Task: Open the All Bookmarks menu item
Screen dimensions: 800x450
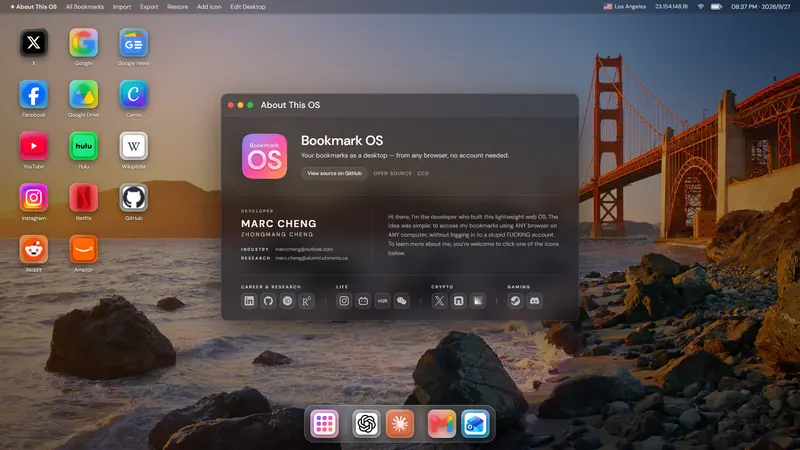Action: (x=85, y=7)
